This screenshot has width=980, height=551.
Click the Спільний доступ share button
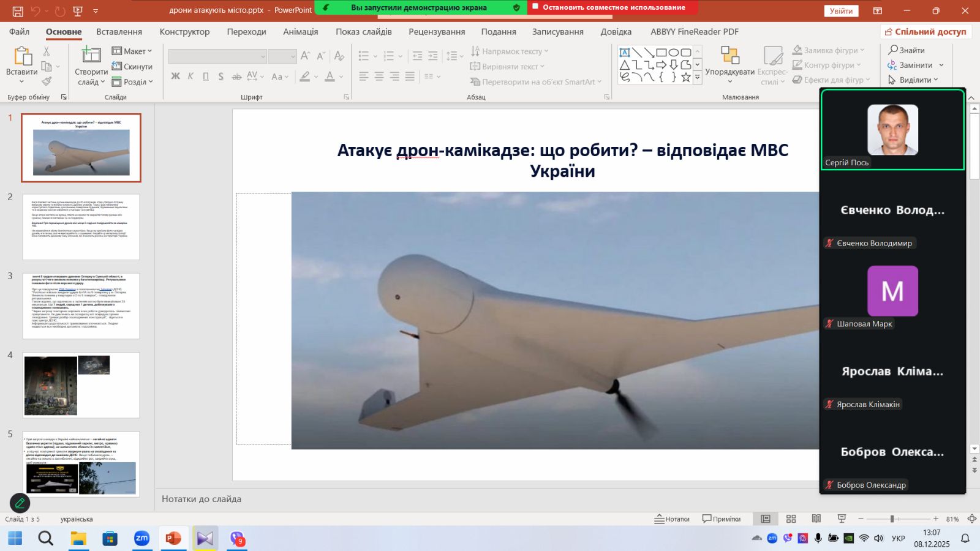click(x=925, y=32)
